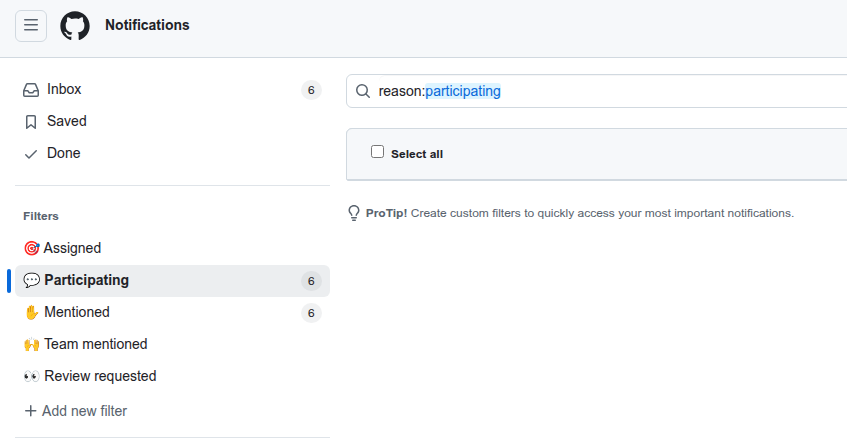The width and height of the screenshot is (847, 444).
Task: Click the Assigned target emoji icon
Action: point(31,248)
